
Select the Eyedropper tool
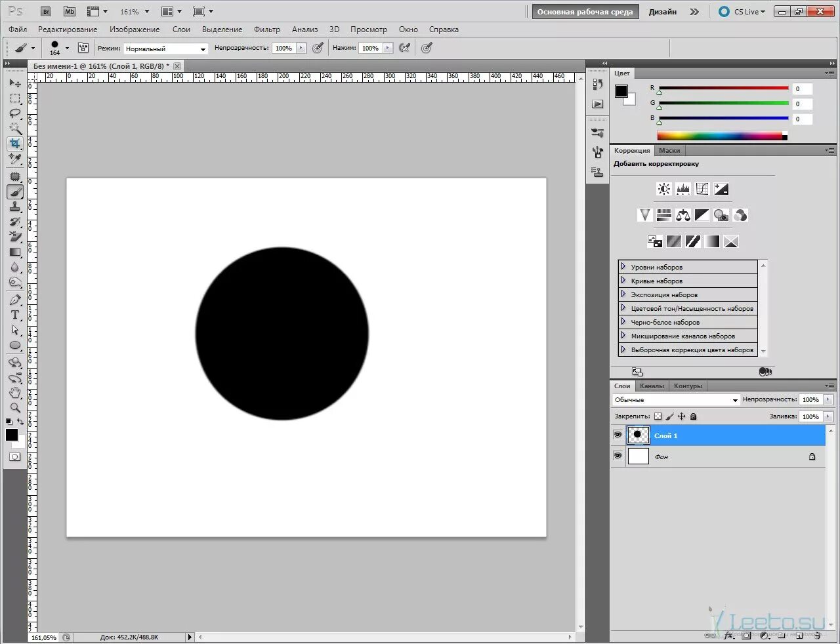(15, 159)
